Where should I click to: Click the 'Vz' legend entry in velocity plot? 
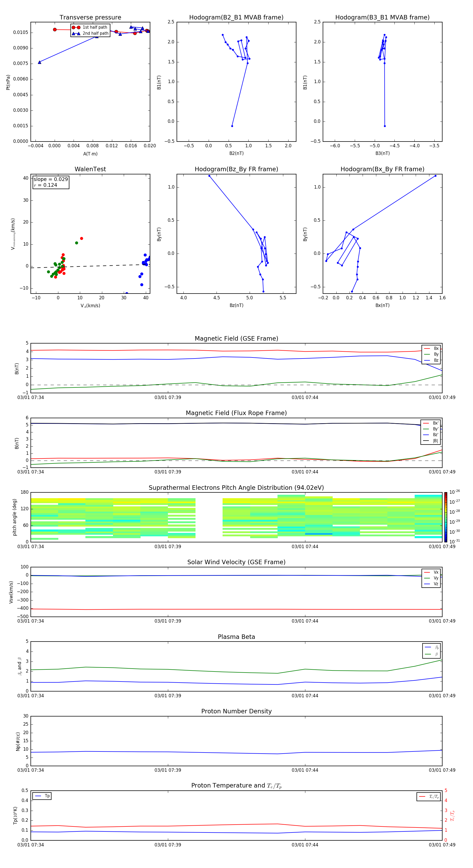[431, 584]
